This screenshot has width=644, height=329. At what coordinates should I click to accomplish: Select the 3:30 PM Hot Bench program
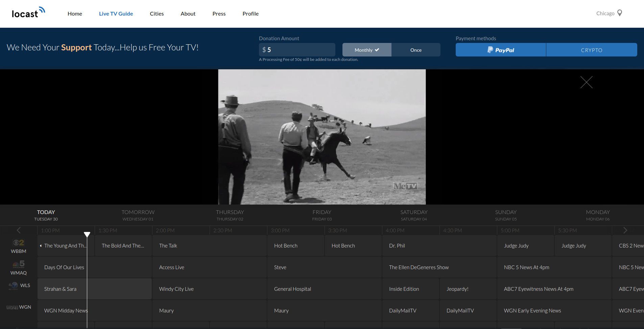tap(353, 245)
